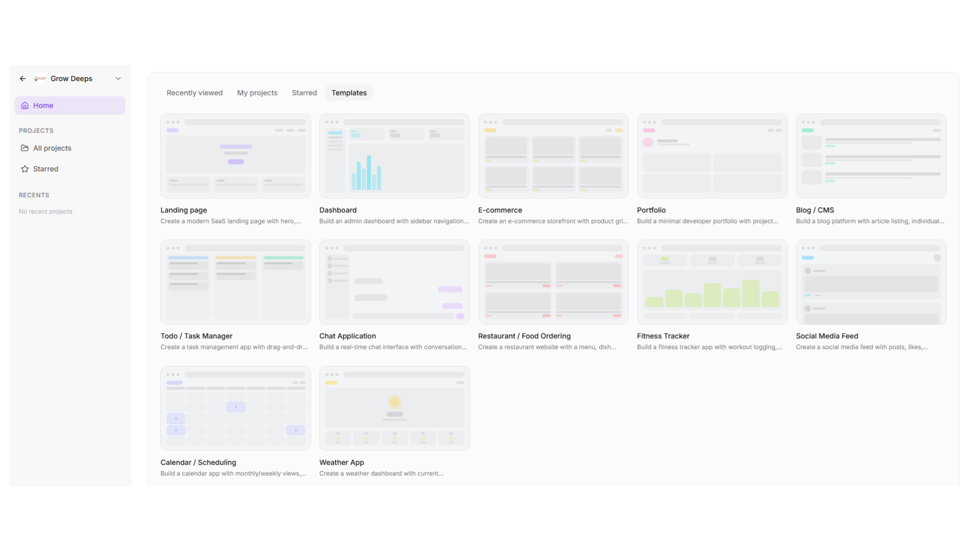Screen dimensions: 980x551
Task: Click the 'Fitness Tracker' title
Action: tap(663, 336)
